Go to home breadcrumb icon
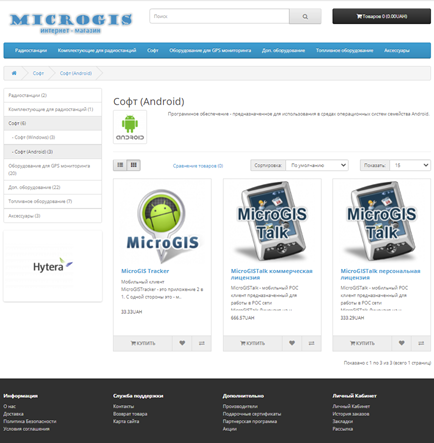 pos(14,73)
